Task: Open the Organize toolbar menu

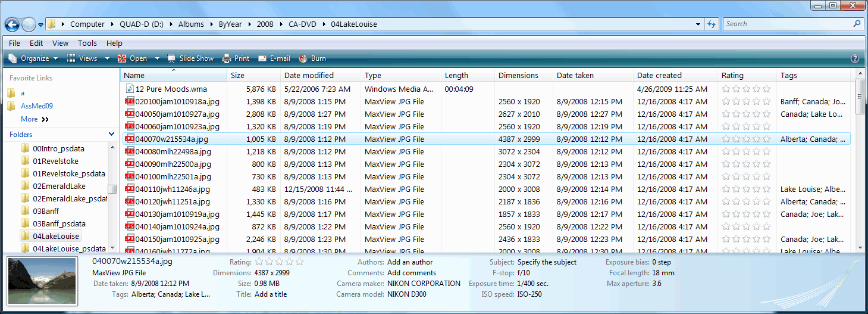Action: (x=33, y=58)
